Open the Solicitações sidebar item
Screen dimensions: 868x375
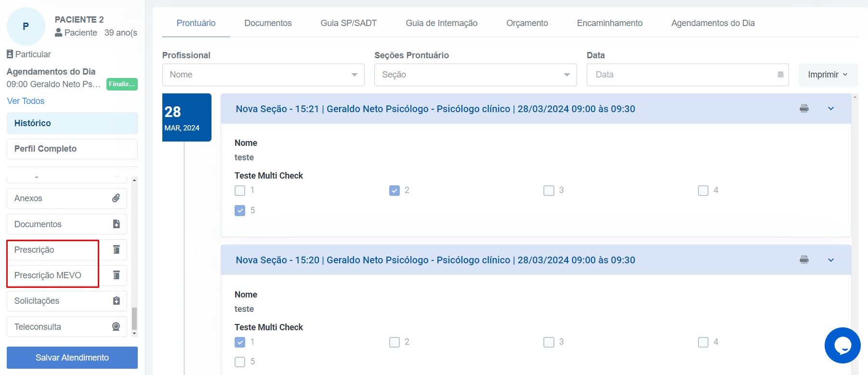tap(67, 301)
